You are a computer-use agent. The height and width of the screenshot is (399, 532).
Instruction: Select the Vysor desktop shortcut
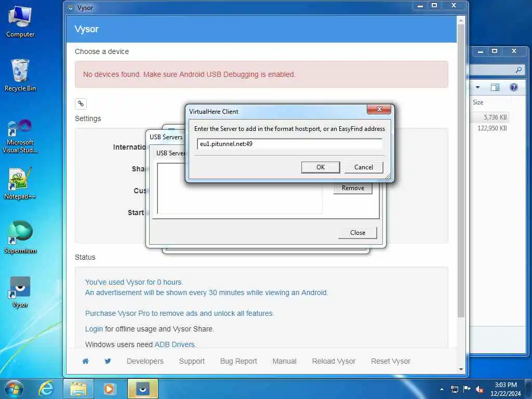pos(20,291)
